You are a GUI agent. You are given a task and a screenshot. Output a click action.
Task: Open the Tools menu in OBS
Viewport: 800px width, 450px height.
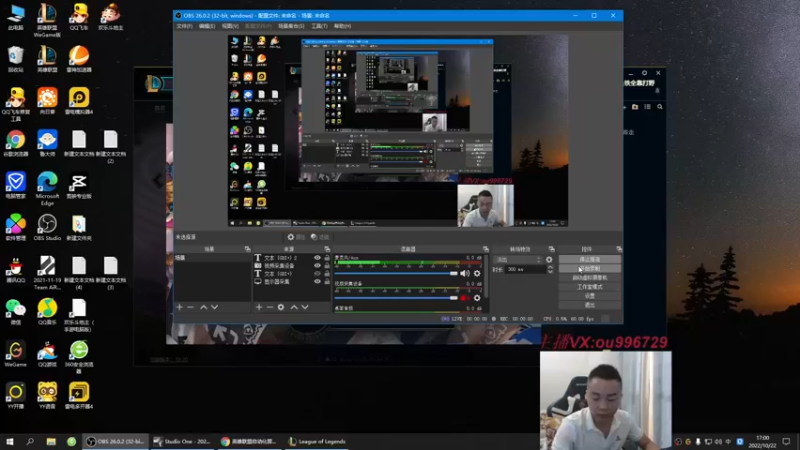coord(319,26)
